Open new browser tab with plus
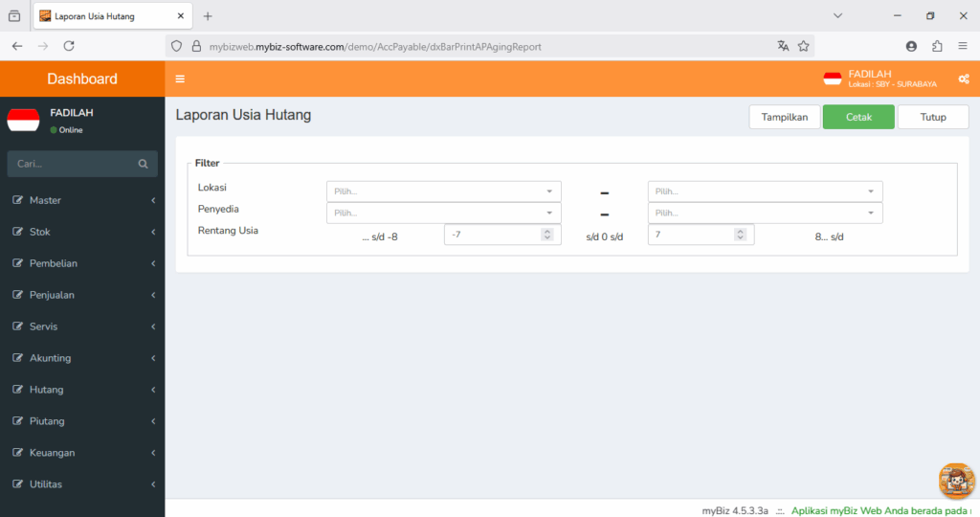980x517 pixels. pyautogui.click(x=208, y=16)
